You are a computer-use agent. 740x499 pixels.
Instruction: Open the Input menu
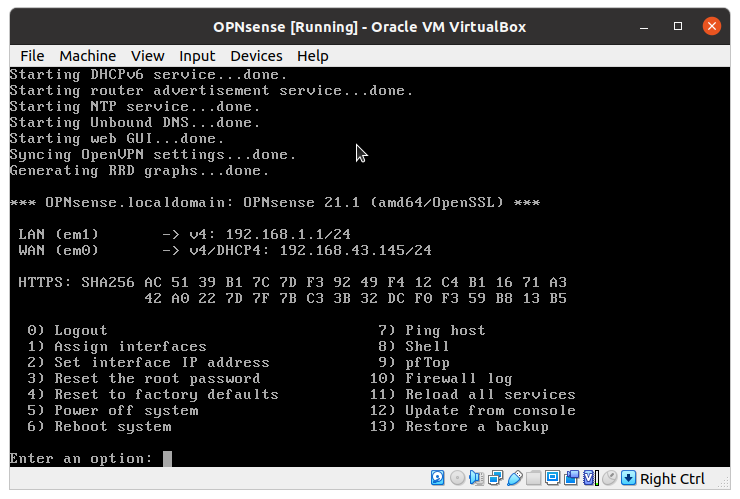197,56
